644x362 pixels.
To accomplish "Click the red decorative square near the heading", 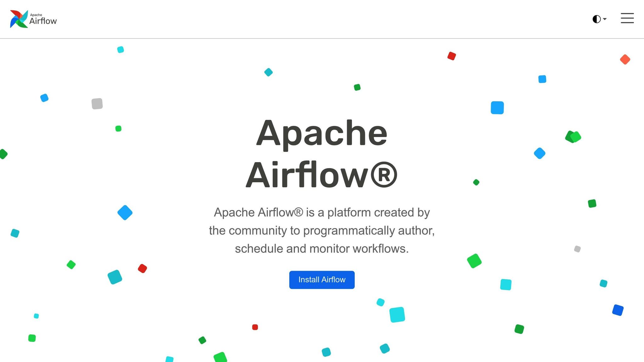I will pos(452,56).
